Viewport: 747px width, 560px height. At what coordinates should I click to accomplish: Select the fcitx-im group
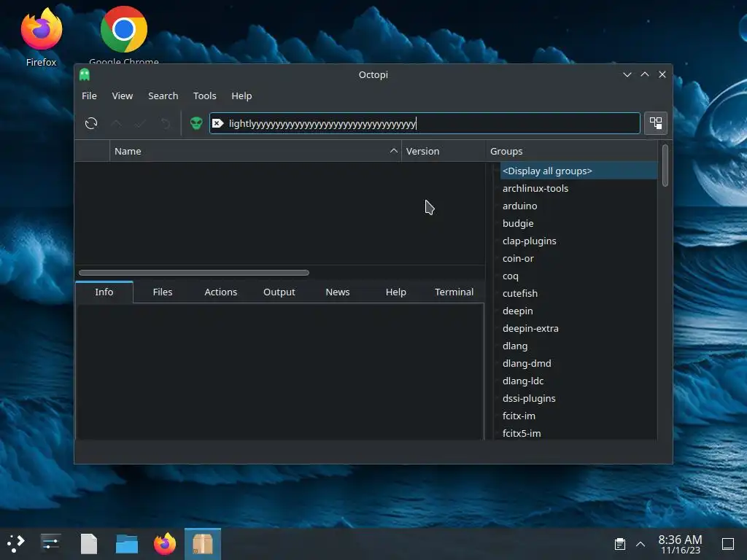point(578,416)
